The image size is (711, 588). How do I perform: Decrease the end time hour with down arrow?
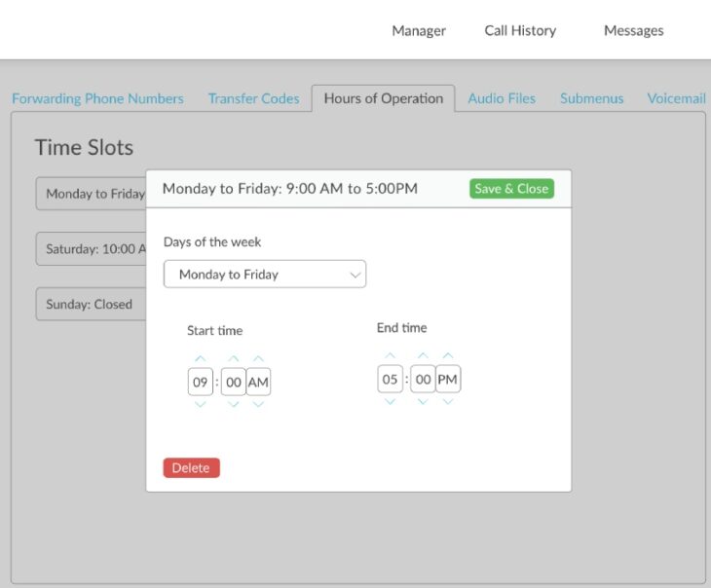[390, 401]
